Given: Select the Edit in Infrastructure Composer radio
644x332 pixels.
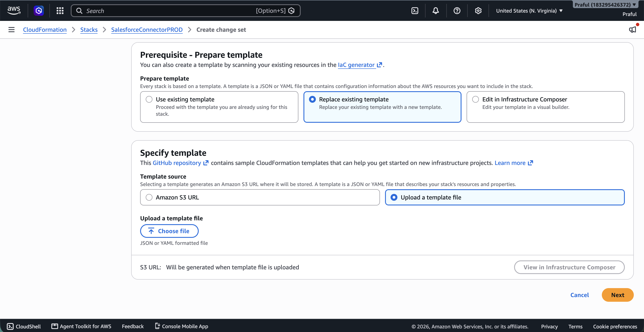Looking at the screenshot, I should (x=476, y=99).
